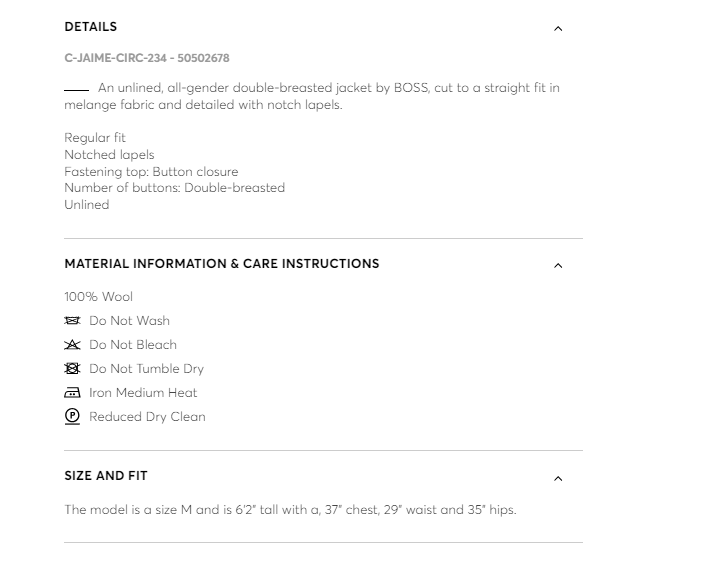Click the 100% Wool material text
Image resolution: width=706 pixels, height=567 pixels.
pos(98,297)
